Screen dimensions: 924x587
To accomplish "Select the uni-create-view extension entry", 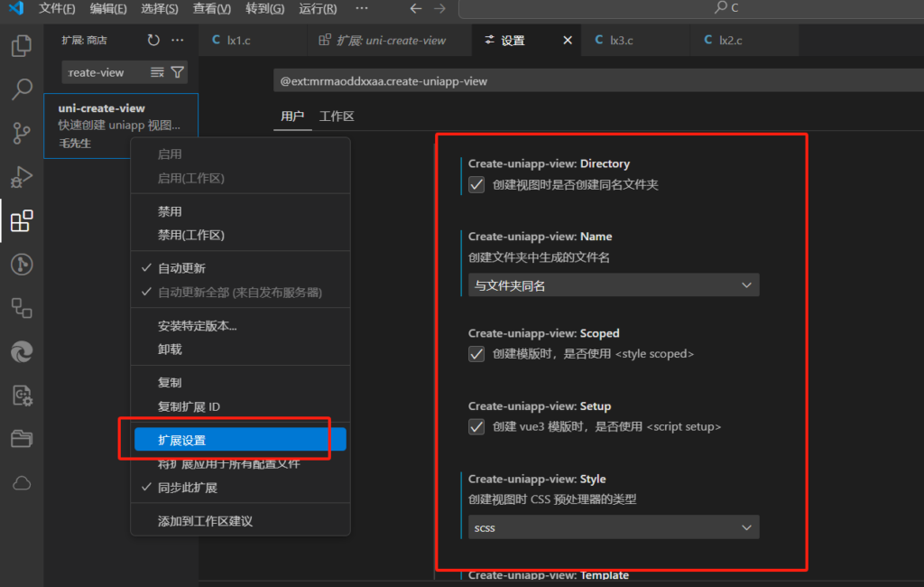I will click(121, 125).
